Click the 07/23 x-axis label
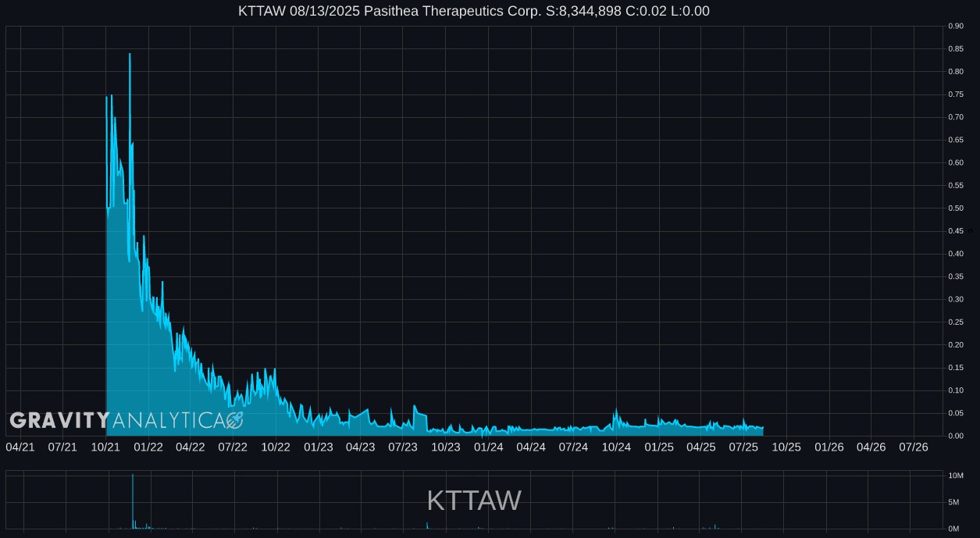 point(403,447)
